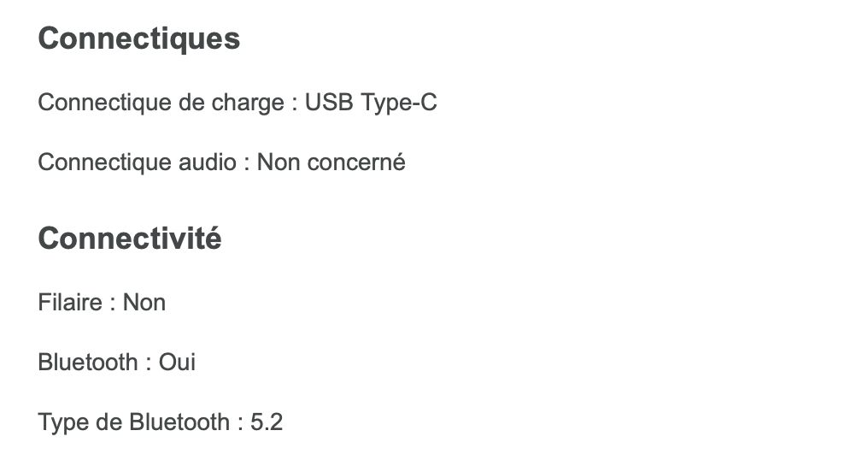Click the 'Type de Bluetooth' label

point(133,422)
